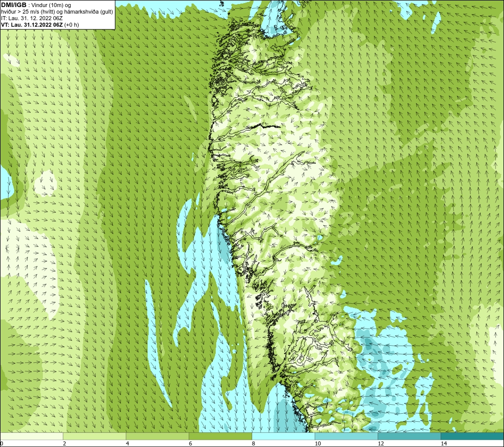Click the "hviður > 25 m/s (hvítt)" legend line

pos(57,12)
